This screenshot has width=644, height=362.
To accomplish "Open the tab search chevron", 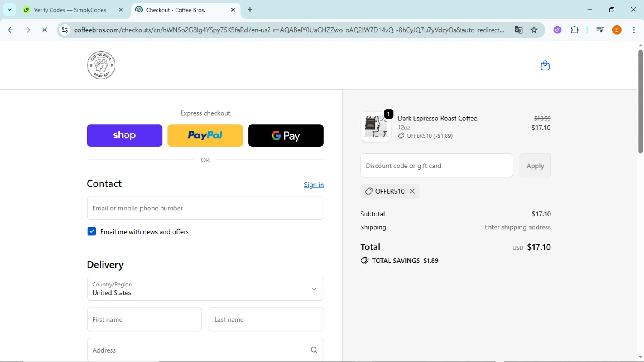I will (9, 9).
